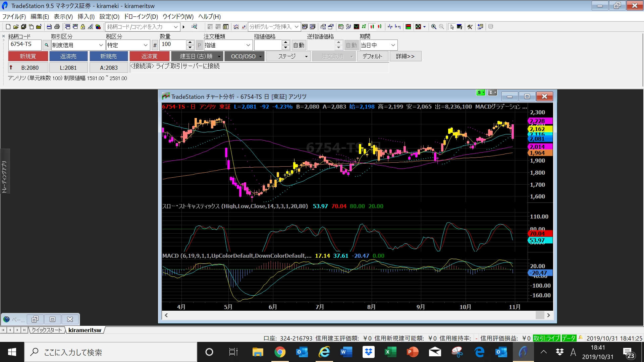644x362 pixels.
Task: Switch to the クイックスタート tab
Action: click(x=47, y=330)
